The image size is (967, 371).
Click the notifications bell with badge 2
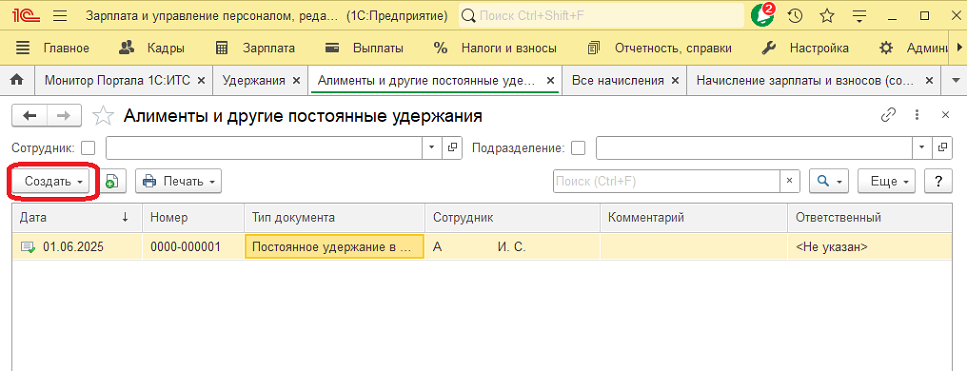[x=763, y=15]
